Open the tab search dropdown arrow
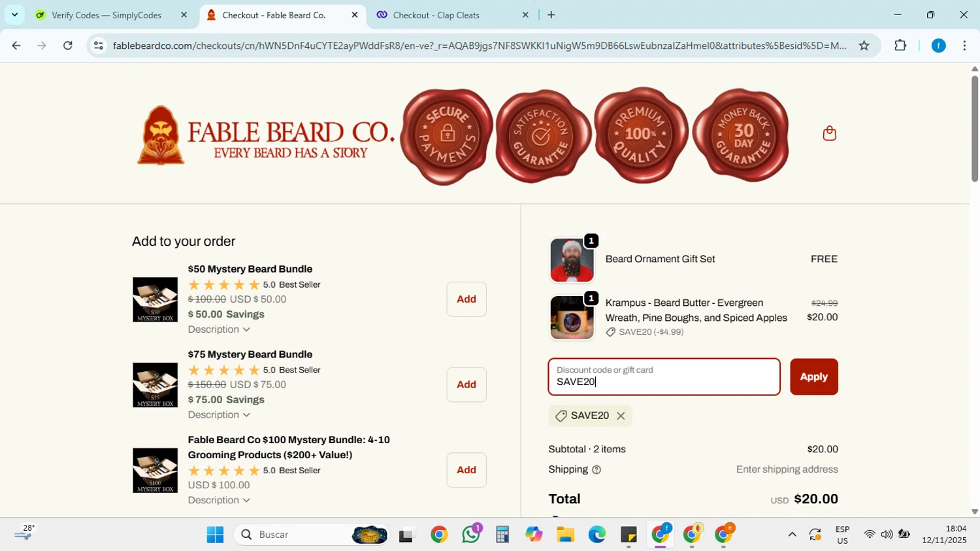Image resolution: width=980 pixels, height=551 pixels. [x=14, y=14]
